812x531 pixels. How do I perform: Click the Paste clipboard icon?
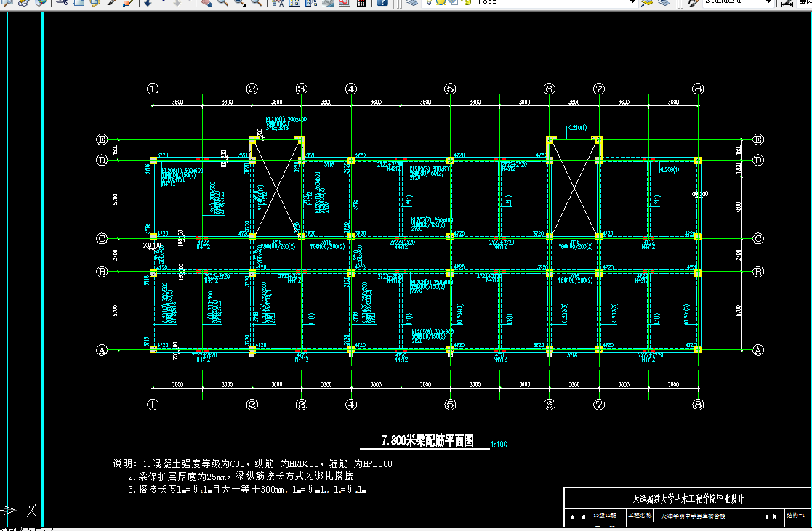[95, 3]
